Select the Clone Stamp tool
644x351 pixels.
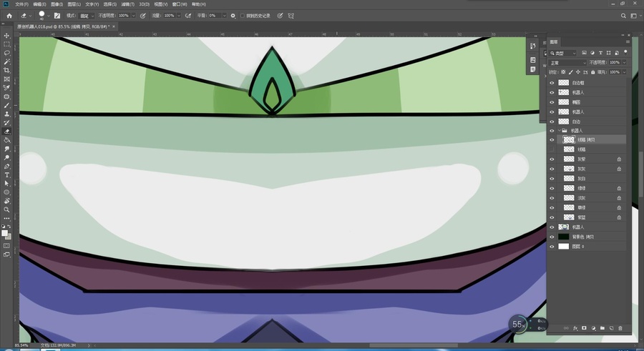6,114
